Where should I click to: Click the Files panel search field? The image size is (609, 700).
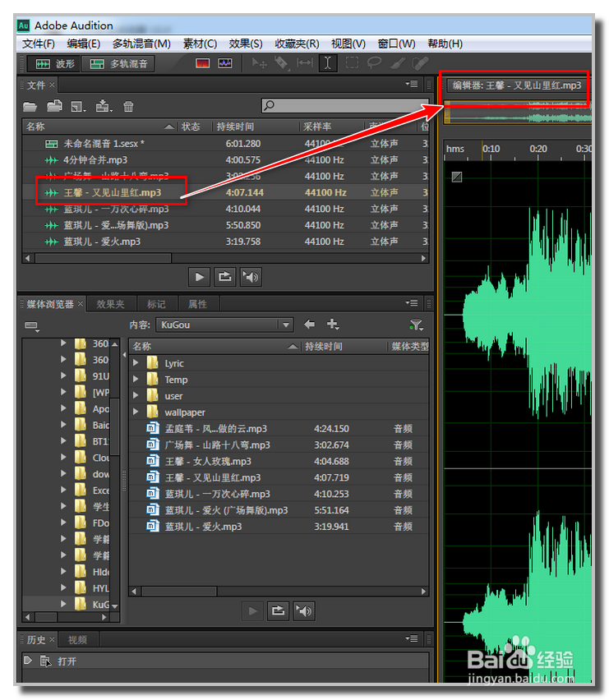[345, 106]
